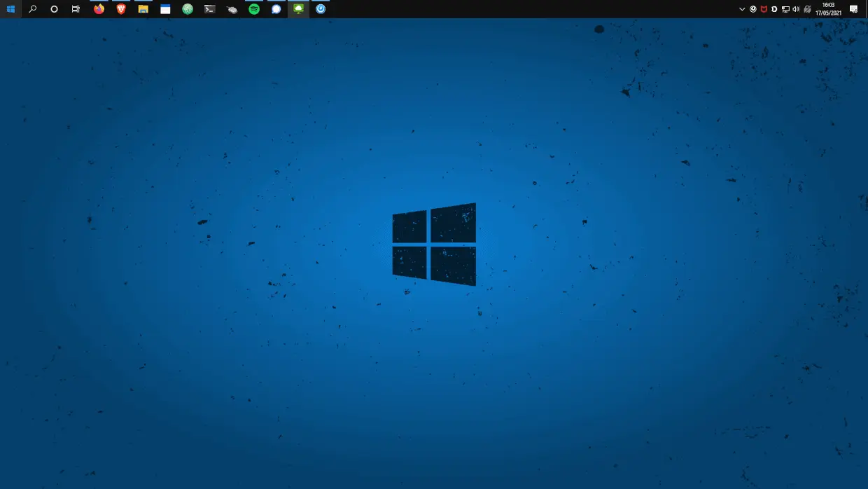Open the mouse utility pinned on the taskbar
The image size is (868, 489).
(x=232, y=9)
